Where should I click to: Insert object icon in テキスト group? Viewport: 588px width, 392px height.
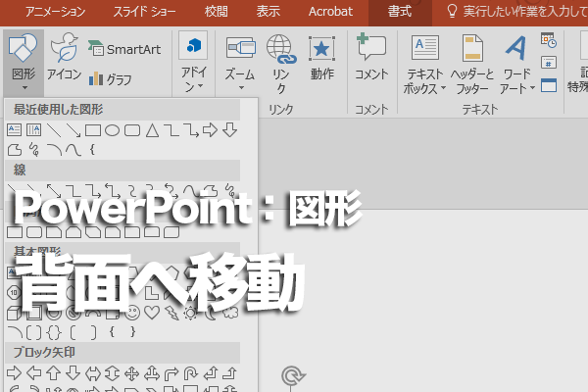[549, 85]
